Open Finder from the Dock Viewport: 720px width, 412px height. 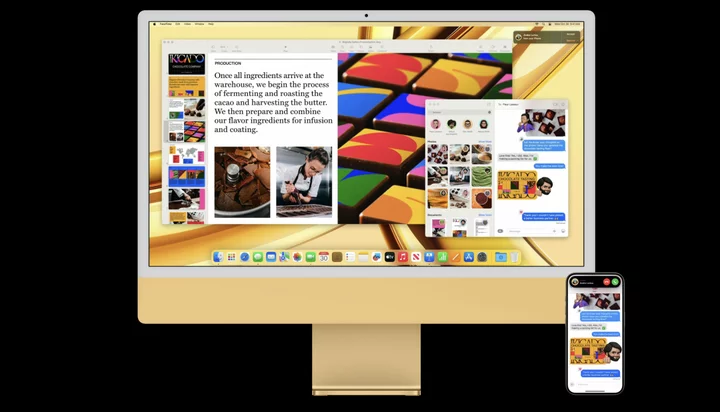coord(218,257)
